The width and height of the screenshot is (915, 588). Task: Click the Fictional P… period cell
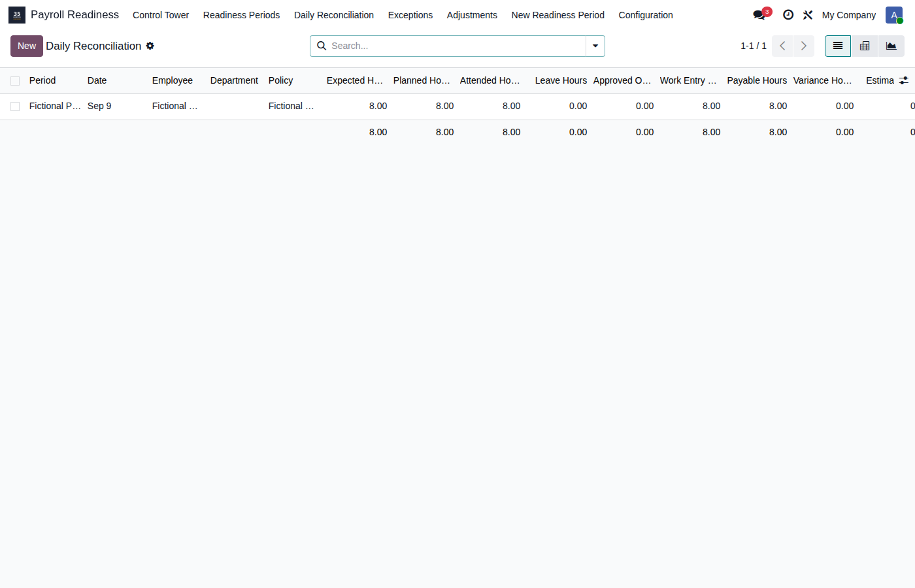point(55,106)
